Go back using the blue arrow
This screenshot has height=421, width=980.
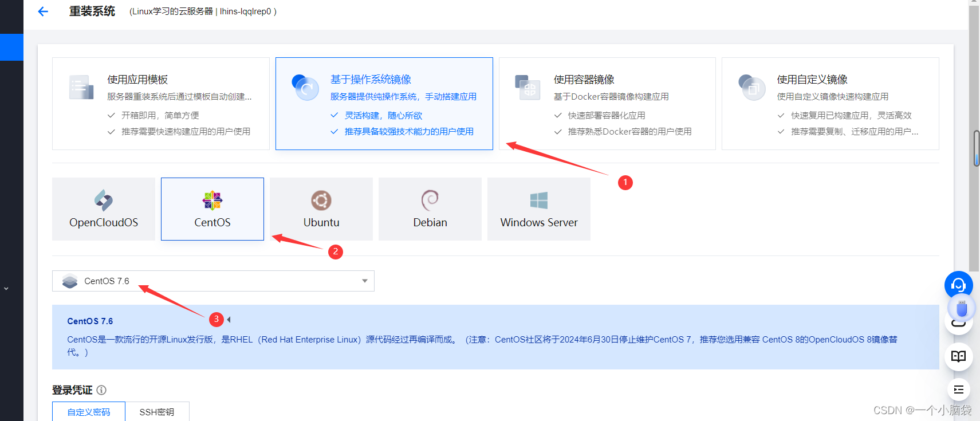tap(43, 11)
